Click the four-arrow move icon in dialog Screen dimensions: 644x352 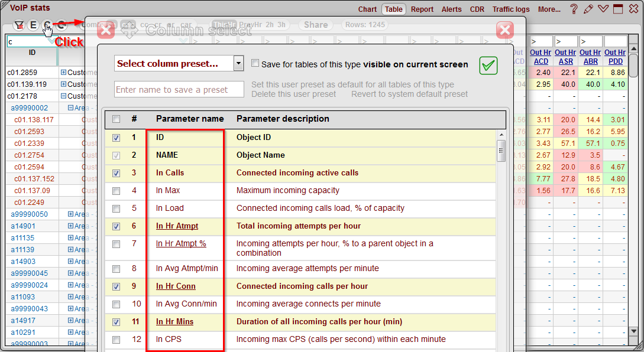(x=130, y=31)
